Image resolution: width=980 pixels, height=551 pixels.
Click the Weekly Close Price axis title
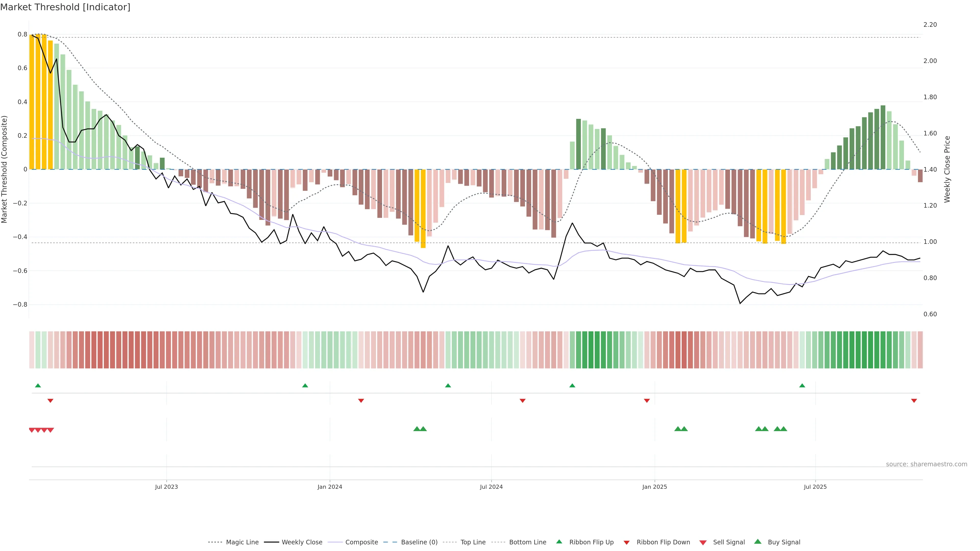947,169
